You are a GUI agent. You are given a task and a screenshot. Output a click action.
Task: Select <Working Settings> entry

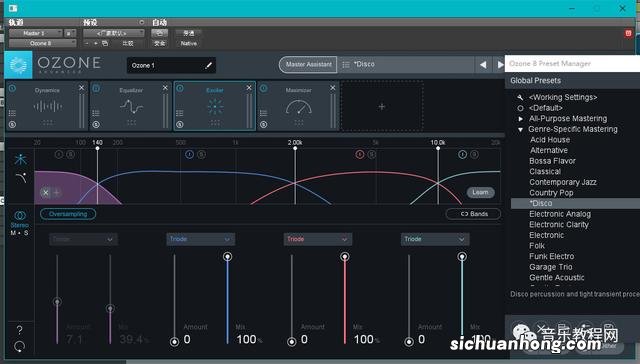point(563,97)
